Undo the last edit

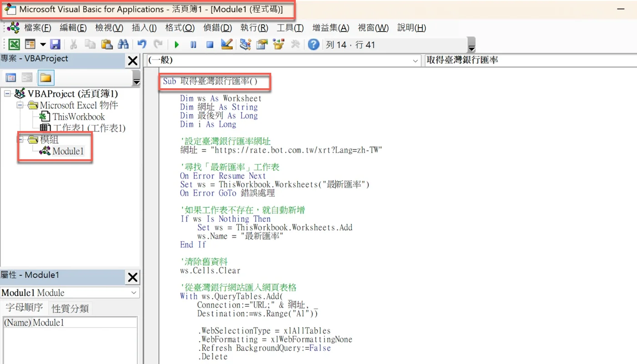coord(142,44)
